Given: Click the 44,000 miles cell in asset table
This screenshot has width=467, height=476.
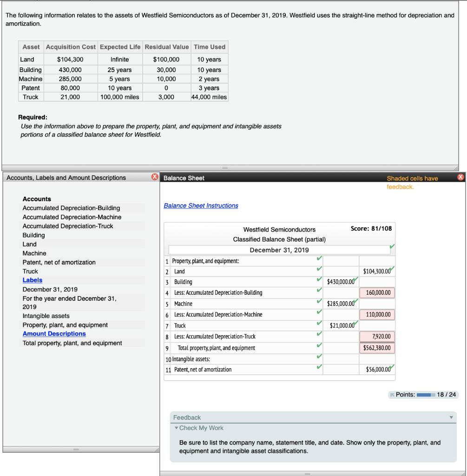Looking at the screenshot, I should [x=209, y=97].
